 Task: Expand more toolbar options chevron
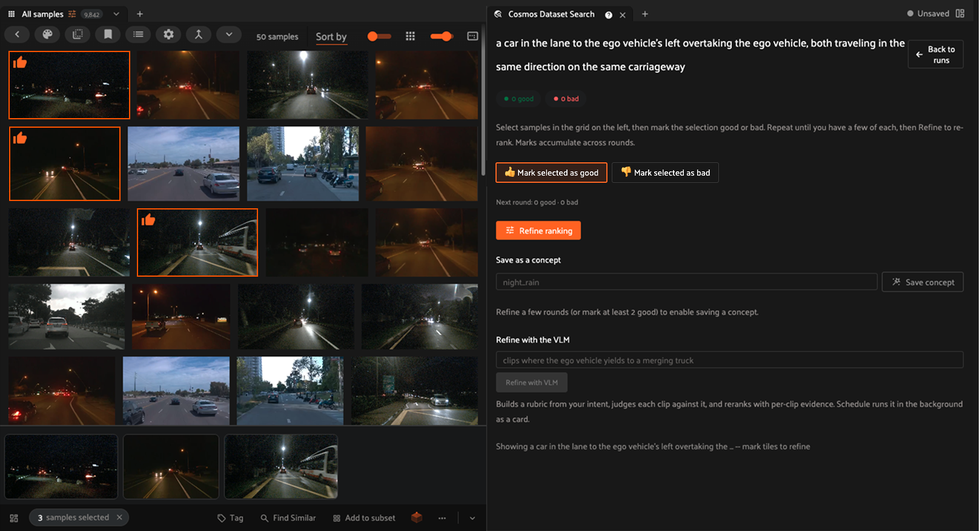pyautogui.click(x=229, y=35)
